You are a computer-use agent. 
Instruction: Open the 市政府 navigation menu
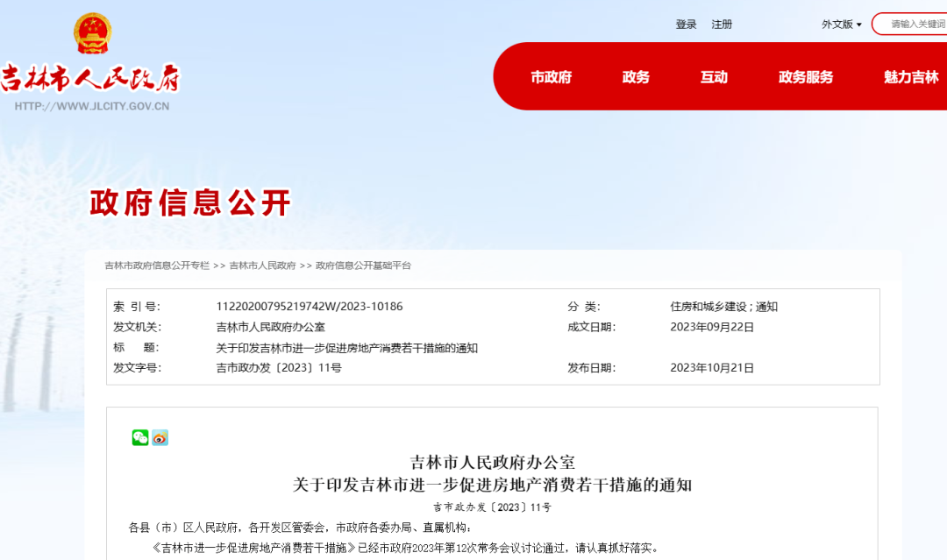(x=551, y=77)
